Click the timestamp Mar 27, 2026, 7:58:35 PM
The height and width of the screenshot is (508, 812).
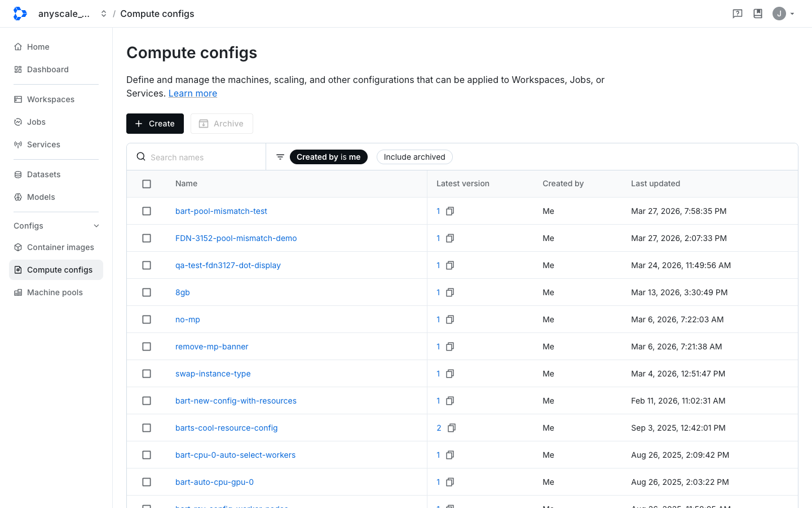tap(679, 211)
